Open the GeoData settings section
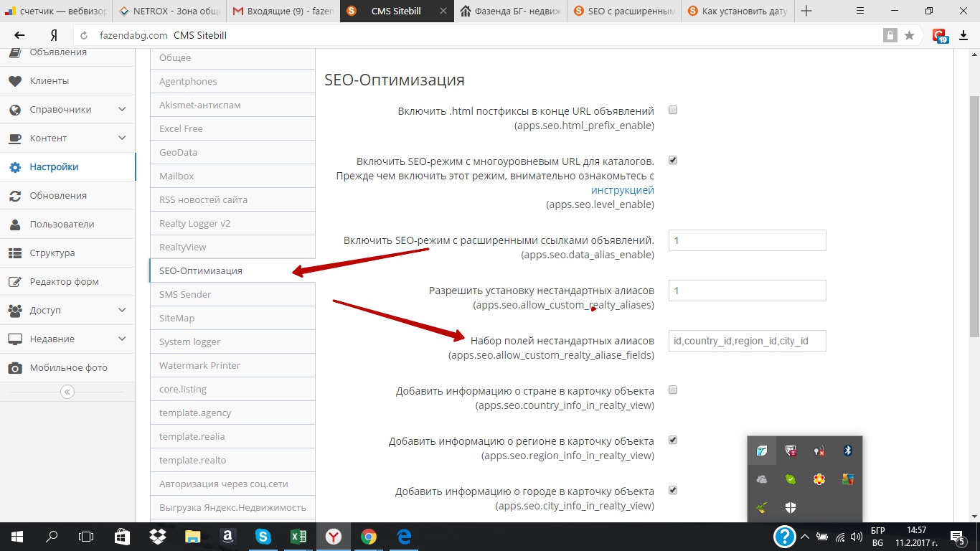980x551 pixels. [x=232, y=152]
